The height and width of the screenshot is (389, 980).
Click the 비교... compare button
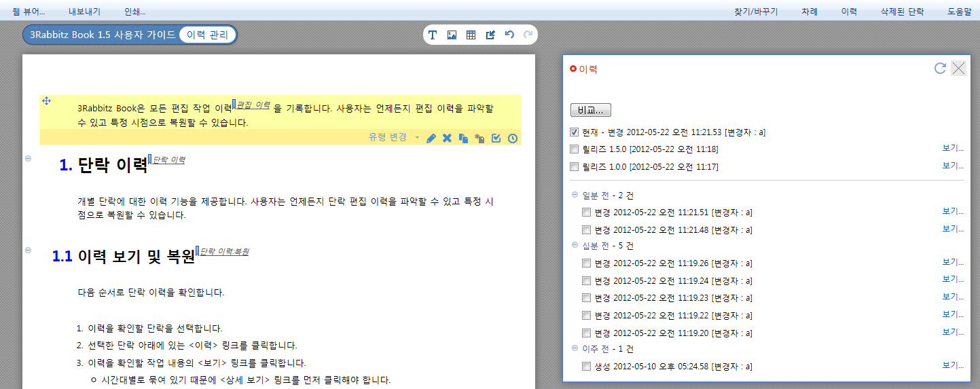pyautogui.click(x=591, y=110)
